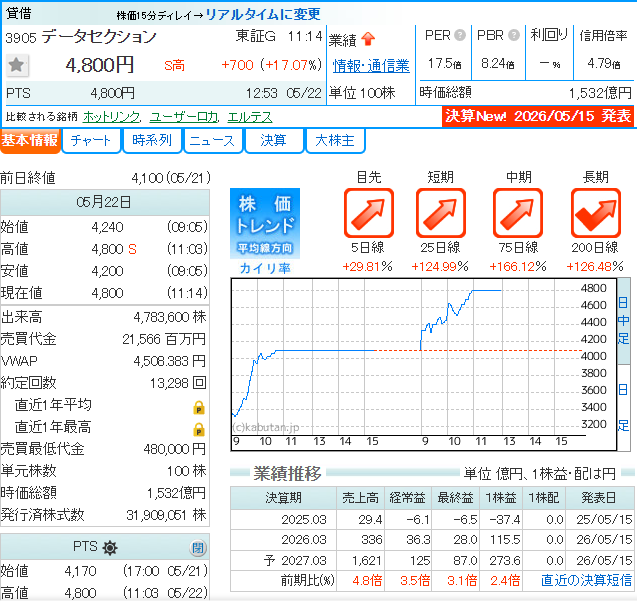Click リアルタイムに変更 link
The height and width of the screenshot is (601, 637).
[263, 15]
